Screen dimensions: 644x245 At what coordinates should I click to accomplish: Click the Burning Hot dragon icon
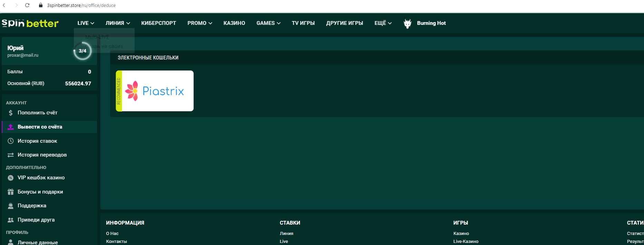[x=408, y=23]
